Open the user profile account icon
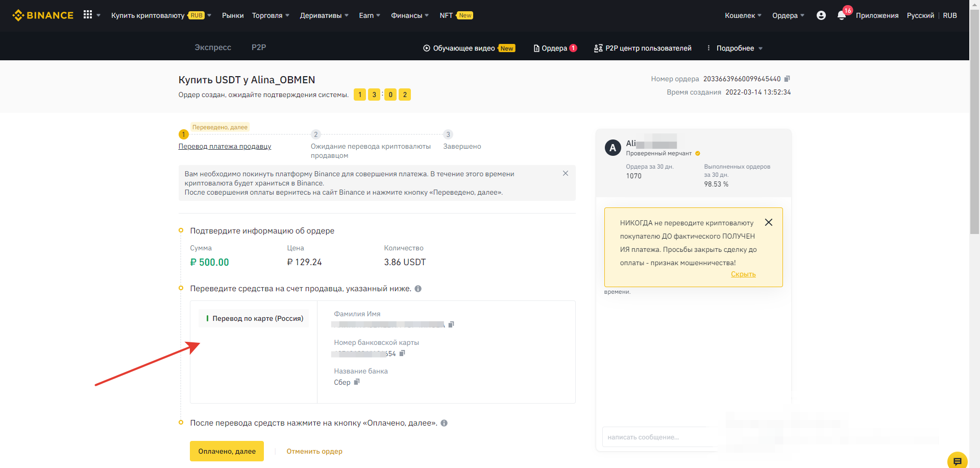The width and height of the screenshot is (980, 468). click(x=821, y=15)
